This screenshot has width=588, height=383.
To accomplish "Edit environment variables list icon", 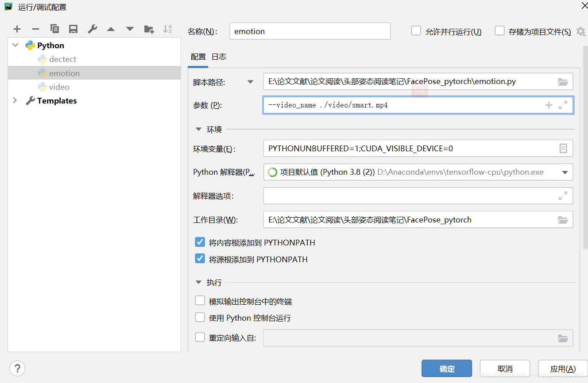I will click(x=563, y=149).
